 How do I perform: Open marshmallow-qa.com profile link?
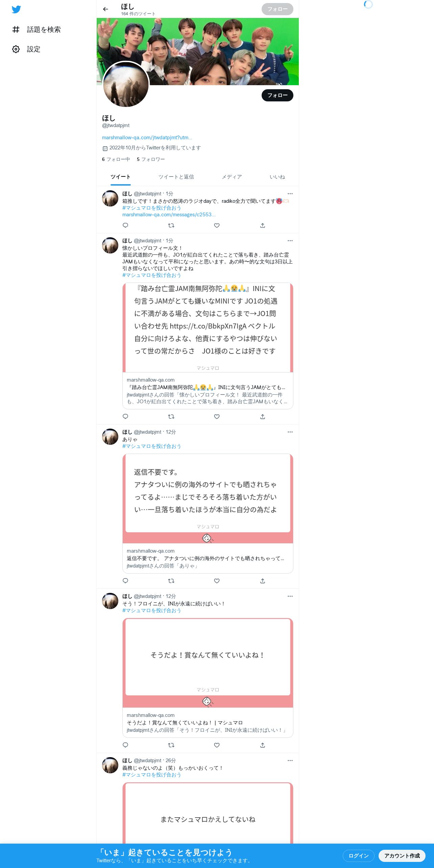coord(147,138)
